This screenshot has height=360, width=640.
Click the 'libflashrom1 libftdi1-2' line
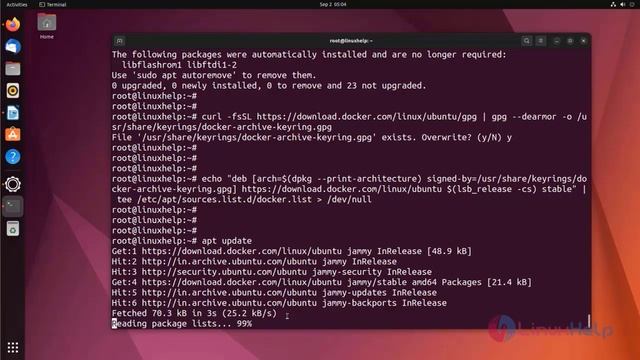click(179, 65)
